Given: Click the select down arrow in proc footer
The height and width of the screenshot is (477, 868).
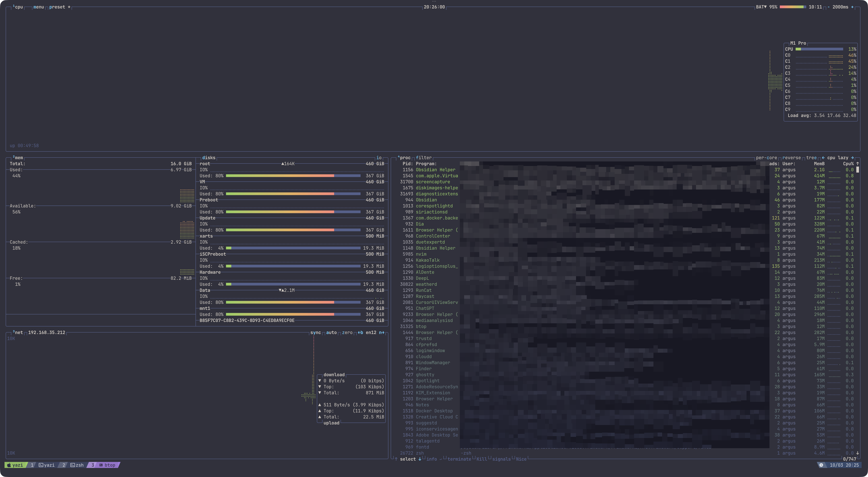Looking at the screenshot, I should [419, 459].
